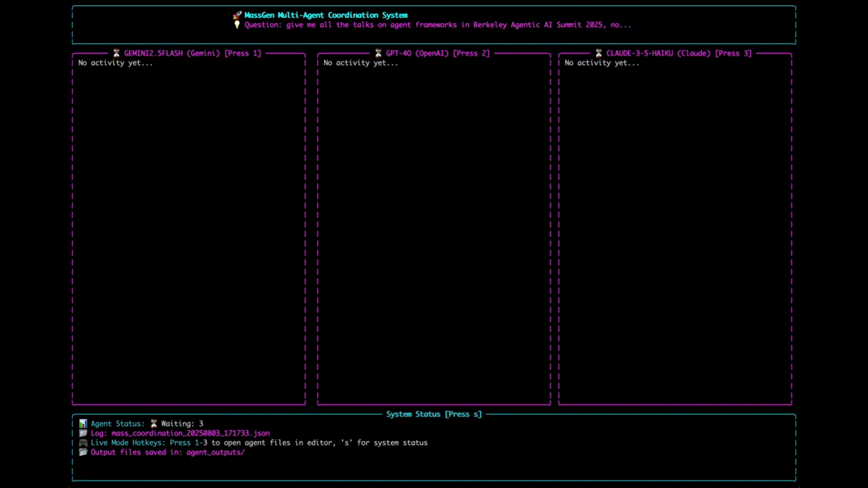Click the bar chart icon beside Agent Status
Screen dimensions: 868x488
pos(83,424)
